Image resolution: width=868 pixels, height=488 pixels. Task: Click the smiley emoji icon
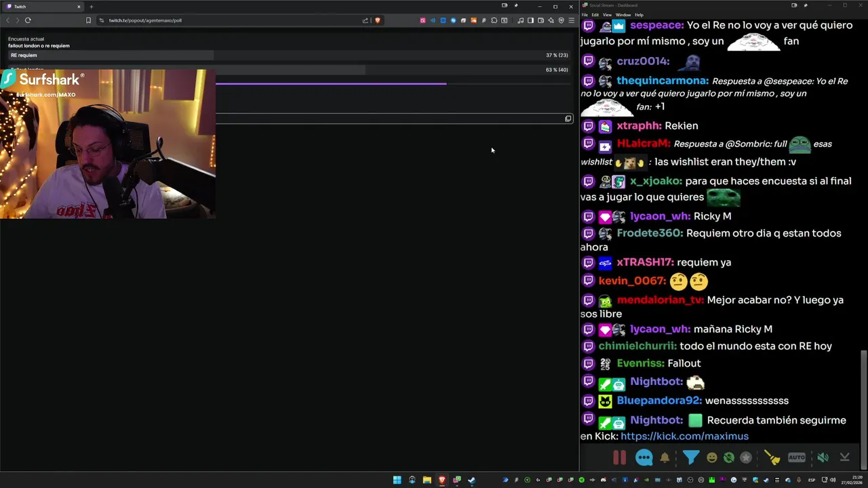click(x=711, y=457)
